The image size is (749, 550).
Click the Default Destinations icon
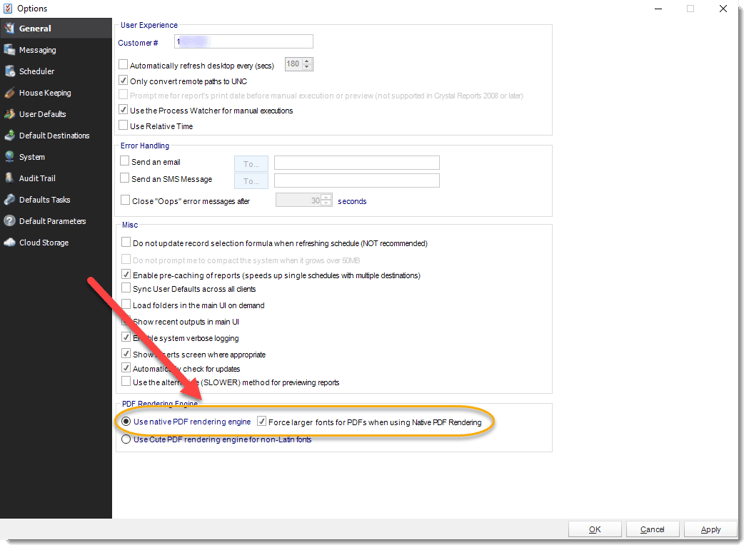tap(9, 135)
